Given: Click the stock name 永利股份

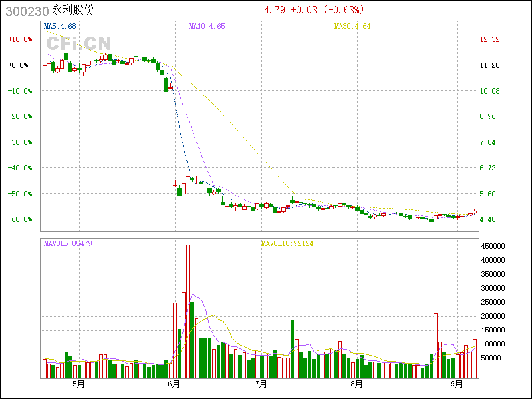Looking at the screenshot, I should click(74, 10).
